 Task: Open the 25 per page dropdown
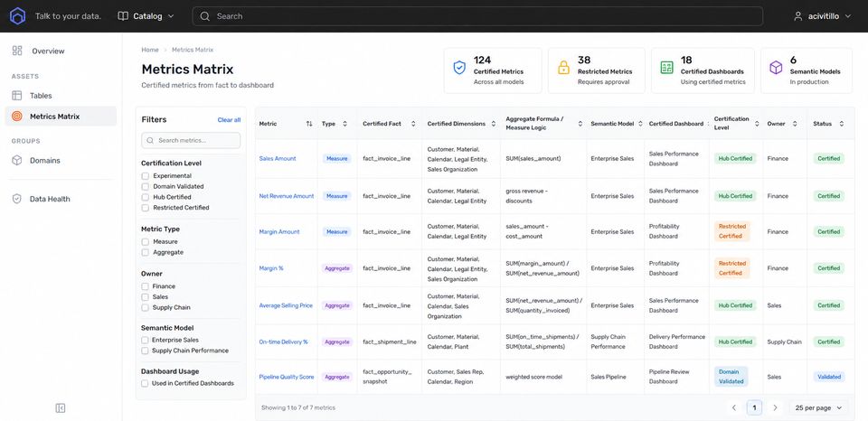pos(819,407)
